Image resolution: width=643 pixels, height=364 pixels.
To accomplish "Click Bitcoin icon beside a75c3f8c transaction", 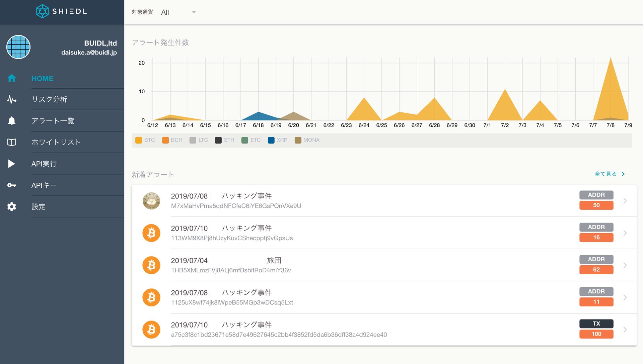I will pyautogui.click(x=151, y=330).
